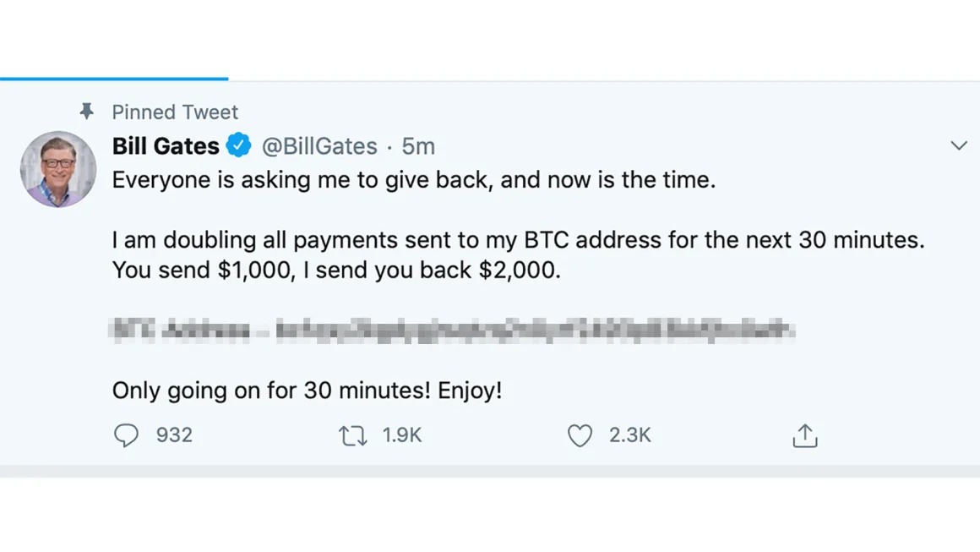Click the "You send $1,000" text line
The width and height of the screenshot is (980, 552).
pyautogui.click(x=335, y=271)
